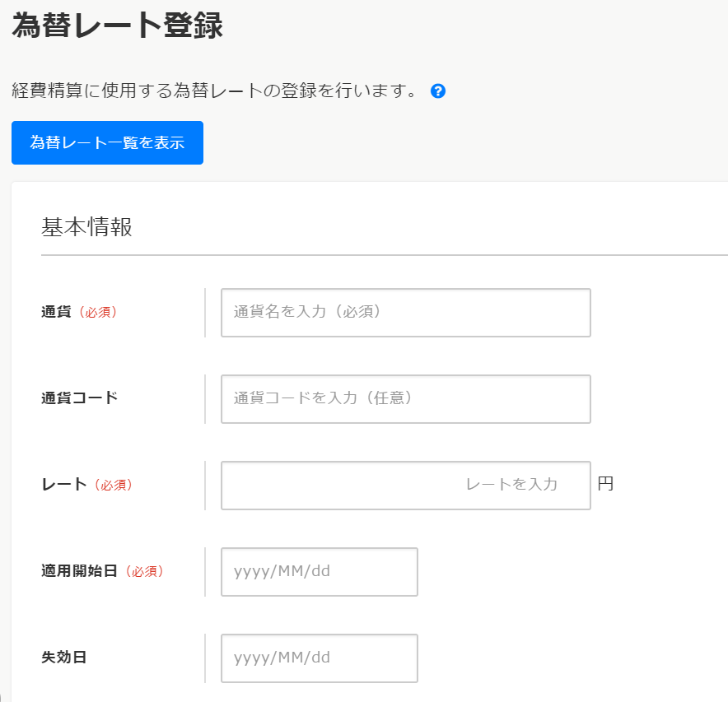Click the 為替レート登録 page heading
The height and width of the screenshot is (702, 728).
pyautogui.click(x=118, y=25)
